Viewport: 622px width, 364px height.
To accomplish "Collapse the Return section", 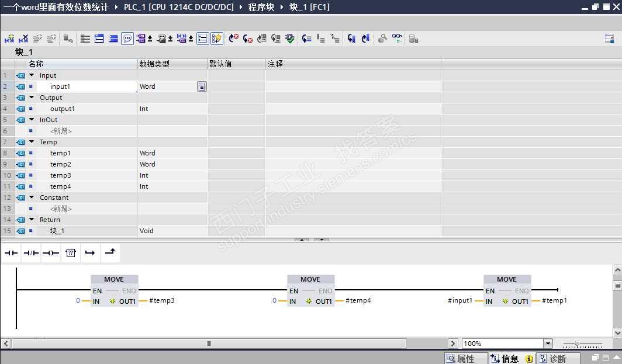I will tap(32, 219).
